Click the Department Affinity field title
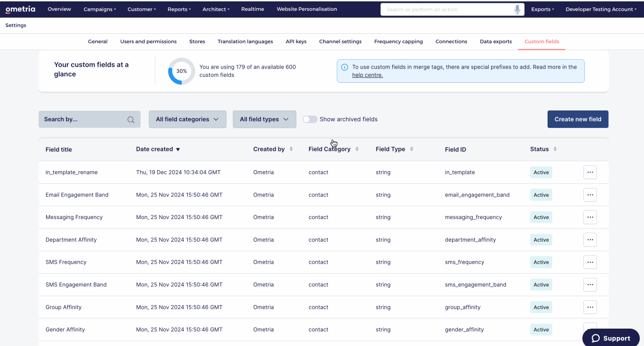644x346 pixels. pyautogui.click(x=71, y=240)
